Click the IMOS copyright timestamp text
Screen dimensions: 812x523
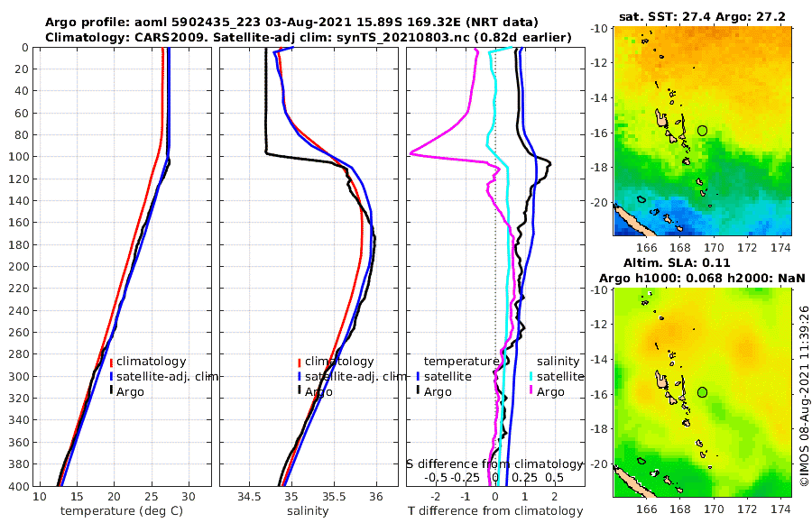coord(804,396)
